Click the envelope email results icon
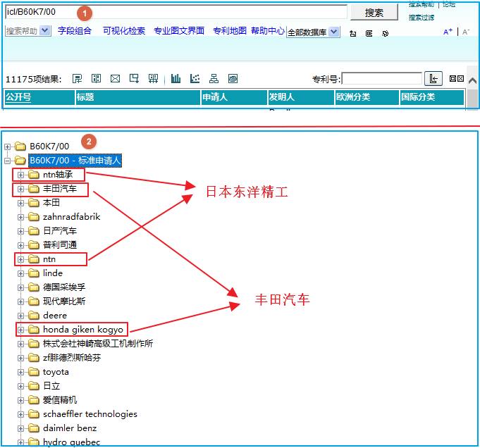This screenshot has height=448, width=480. 116,78
